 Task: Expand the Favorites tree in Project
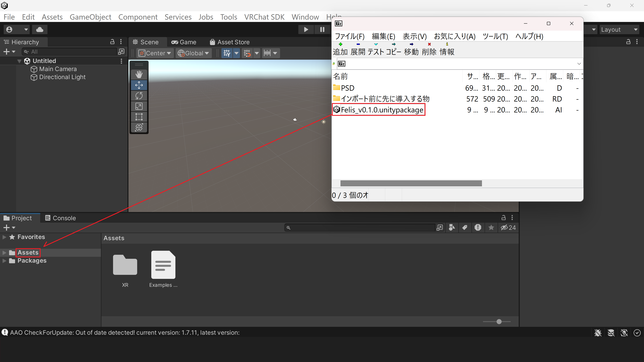(x=4, y=237)
